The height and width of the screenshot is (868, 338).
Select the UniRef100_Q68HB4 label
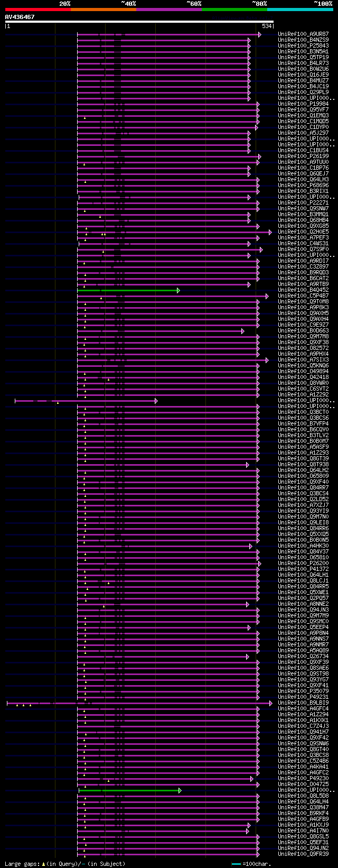point(303,220)
